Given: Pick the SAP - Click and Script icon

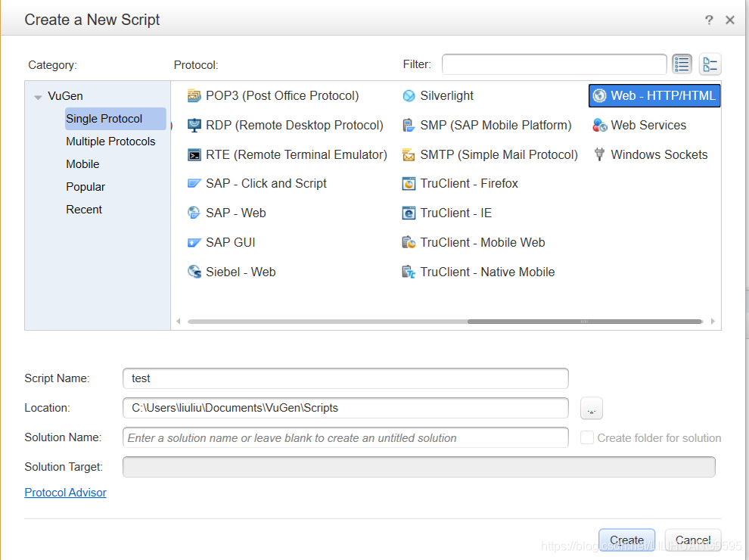Looking at the screenshot, I should (194, 183).
